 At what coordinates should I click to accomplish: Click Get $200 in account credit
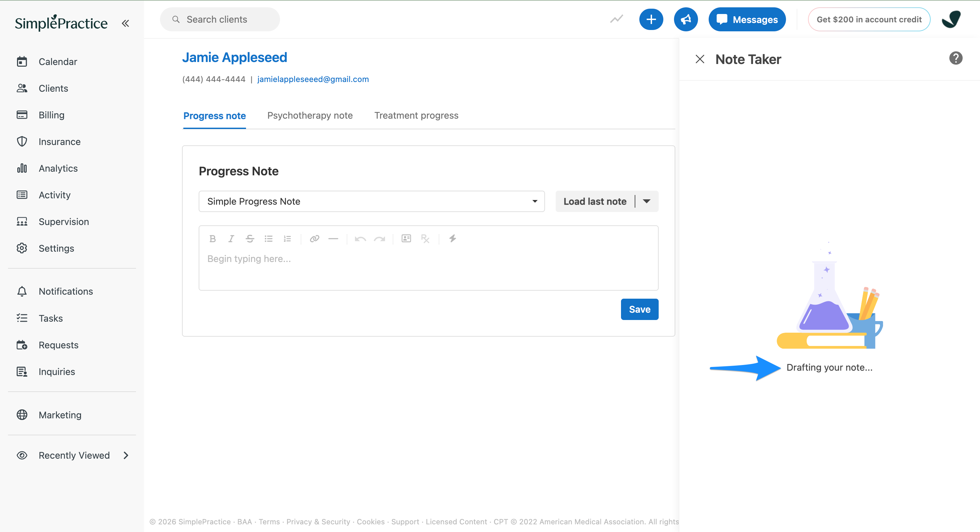coord(869,19)
